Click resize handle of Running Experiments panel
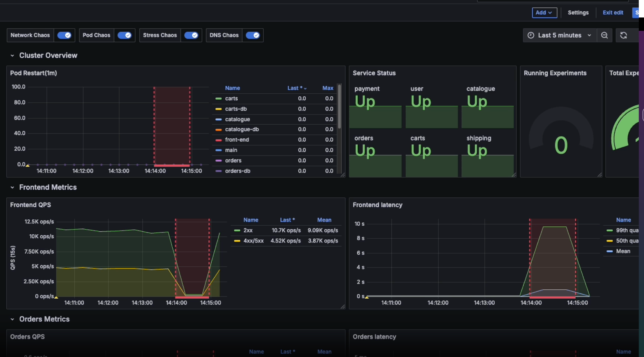The image size is (644, 357). [x=599, y=175]
